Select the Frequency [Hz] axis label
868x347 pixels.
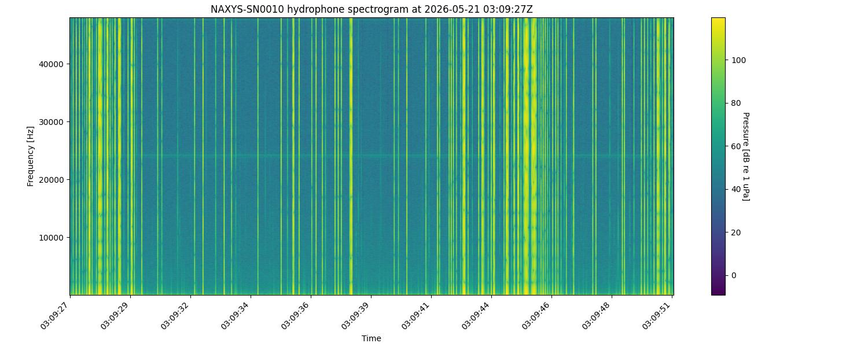[x=31, y=156]
